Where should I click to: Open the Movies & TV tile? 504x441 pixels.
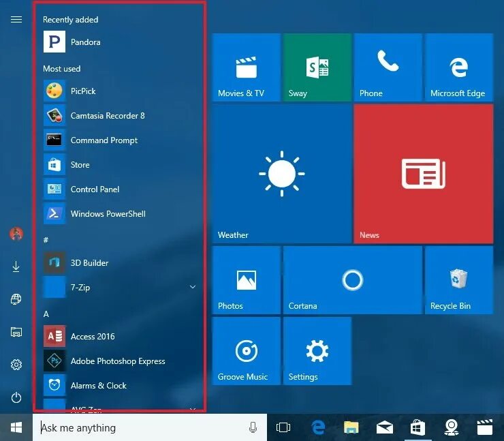coord(247,67)
